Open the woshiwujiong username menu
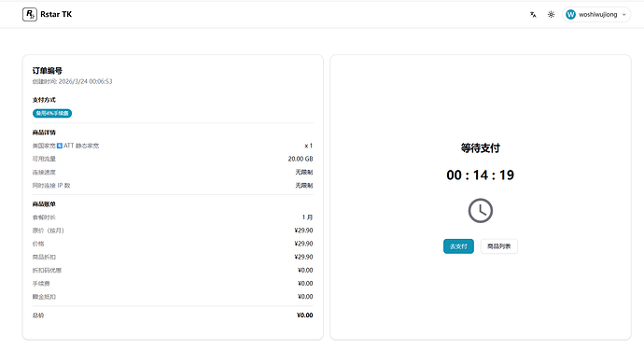This screenshot has width=644, height=350. pos(597,14)
